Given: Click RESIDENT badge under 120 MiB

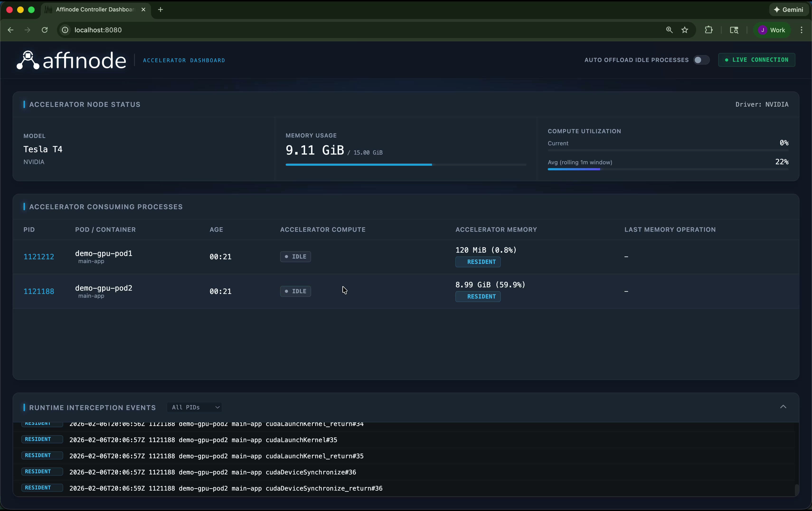Looking at the screenshot, I should click(478, 262).
